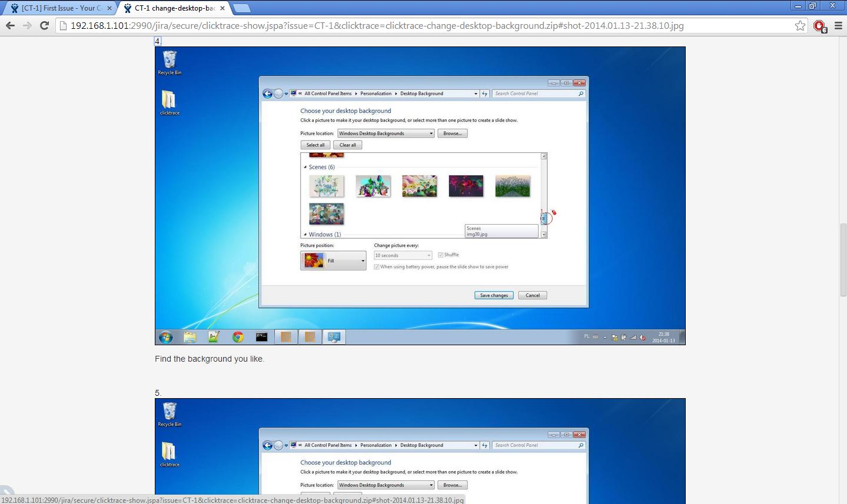This screenshot has width=847, height=504.
Task: Click 'PL' language indicator in screenshot 4 tray
Action: point(587,336)
